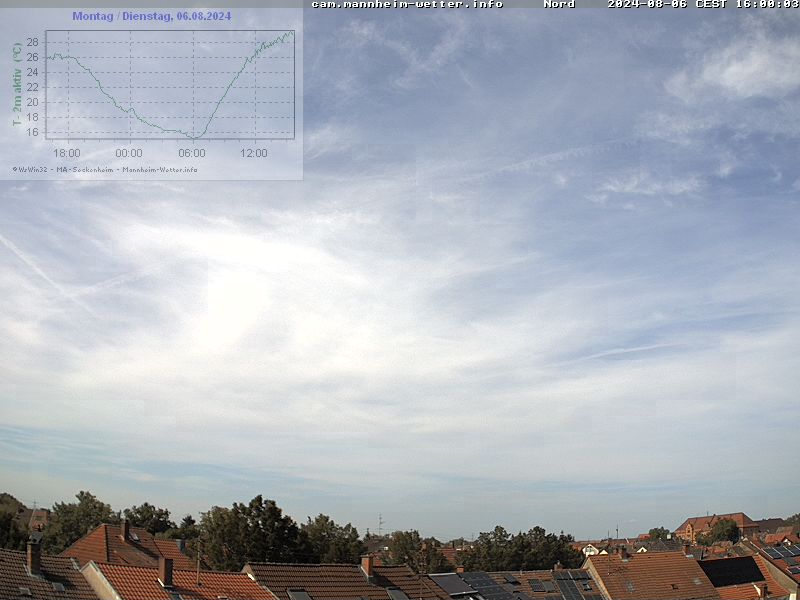The image size is (800, 600).
Task: Click the 06:00 time axis label
Action: pos(192,153)
